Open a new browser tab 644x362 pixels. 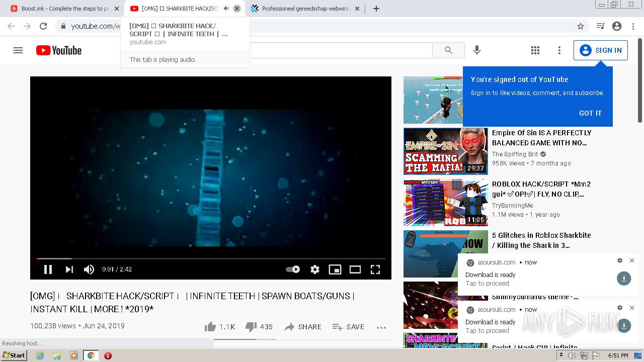(376, 9)
